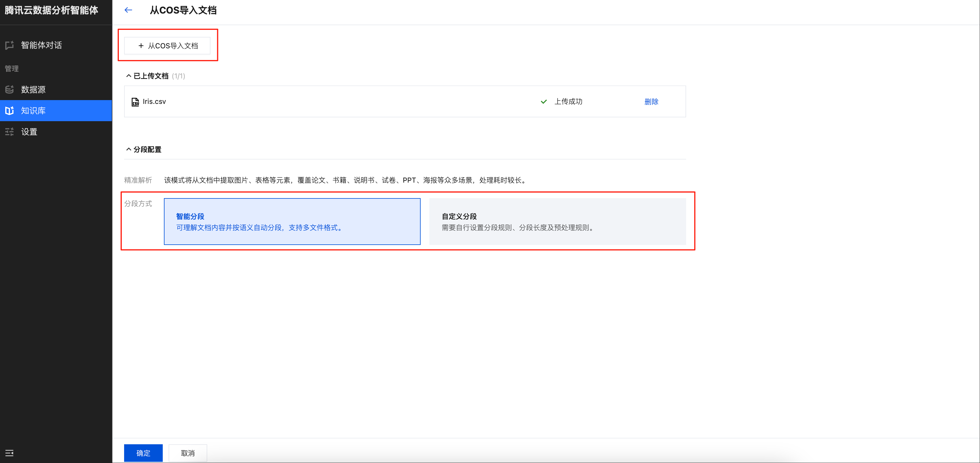Click the green upload success checkmark
Viewport: 980px width, 463px height.
coord(544,102)
